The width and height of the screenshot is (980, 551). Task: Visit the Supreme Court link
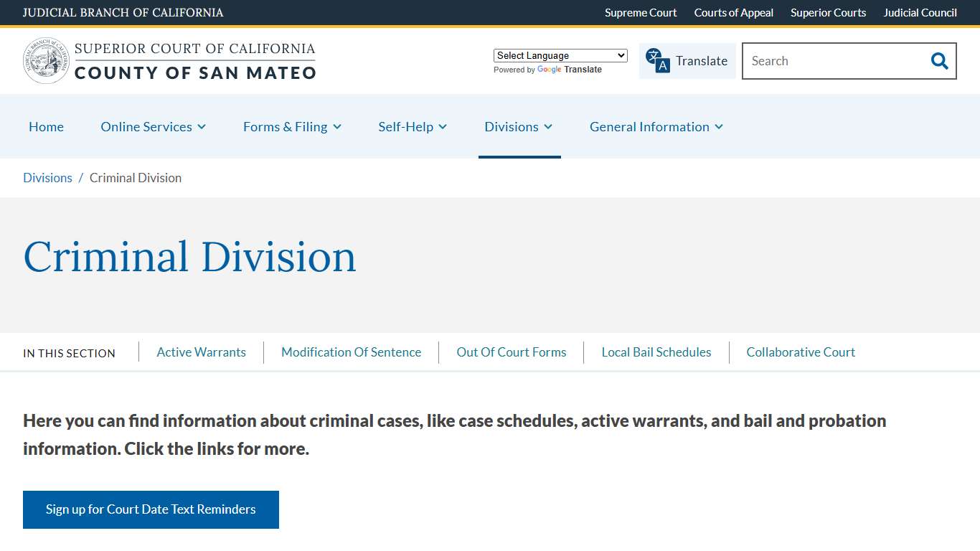[x=641, y=12]
